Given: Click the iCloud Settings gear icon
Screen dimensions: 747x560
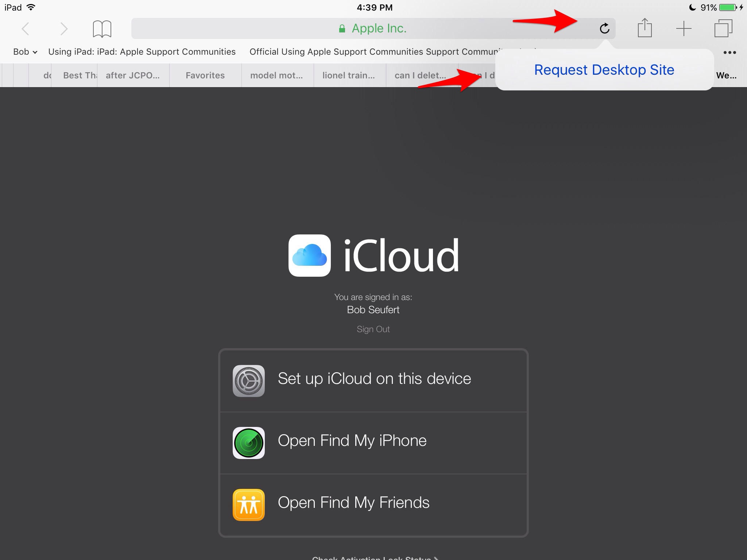Looking at the screenshot, I should tap(249, 381).
